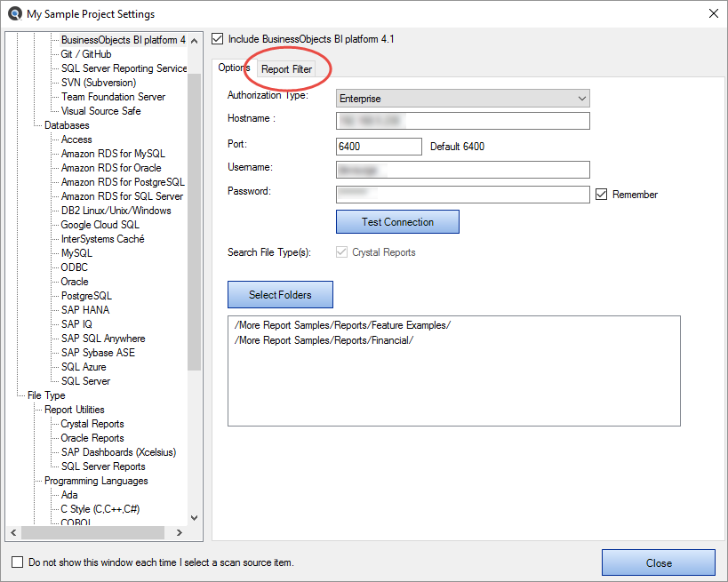
Task: Switch to the Report Filter tab
Action: click(x=286, y=69)
